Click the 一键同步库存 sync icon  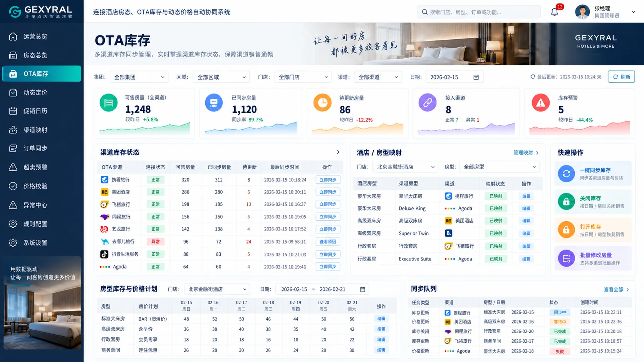(x=566, y=173)
